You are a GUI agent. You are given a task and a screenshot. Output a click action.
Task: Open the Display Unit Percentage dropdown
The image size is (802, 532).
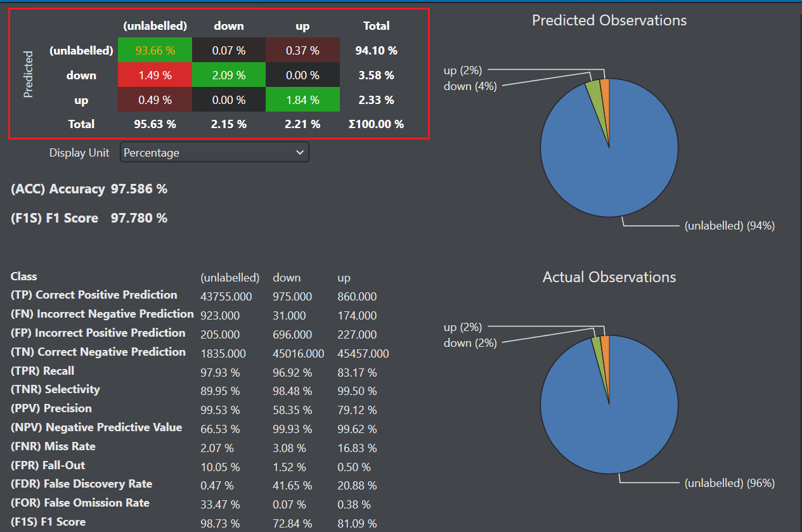(214, 152)
